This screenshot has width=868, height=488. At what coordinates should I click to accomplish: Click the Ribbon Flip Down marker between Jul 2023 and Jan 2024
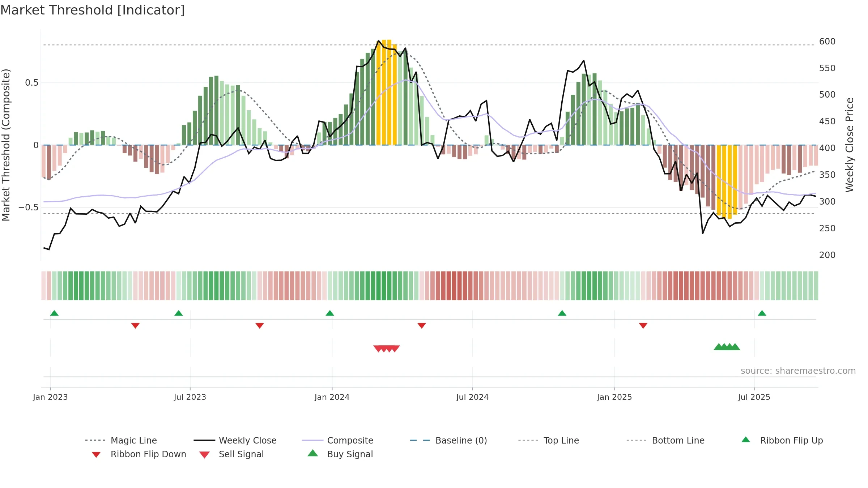pos(260,326)
